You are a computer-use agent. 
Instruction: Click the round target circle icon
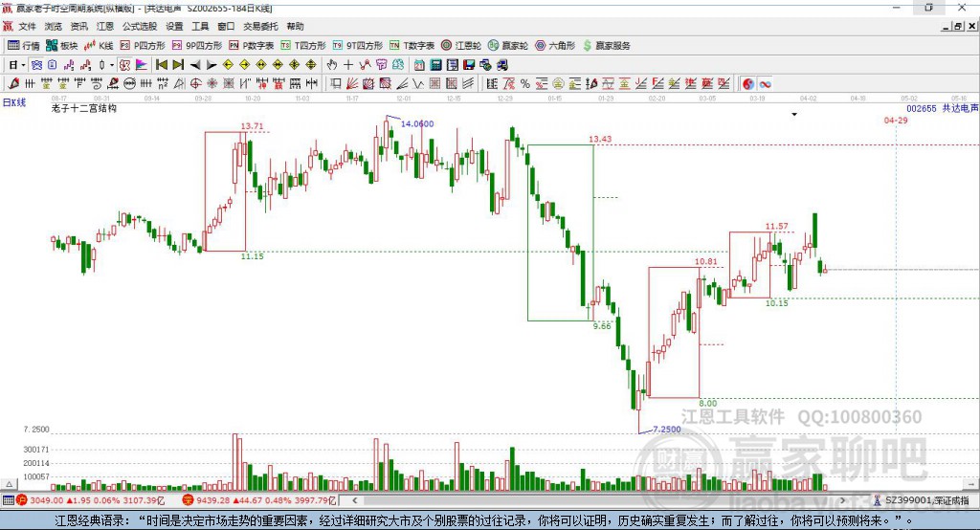click(195, 83)
